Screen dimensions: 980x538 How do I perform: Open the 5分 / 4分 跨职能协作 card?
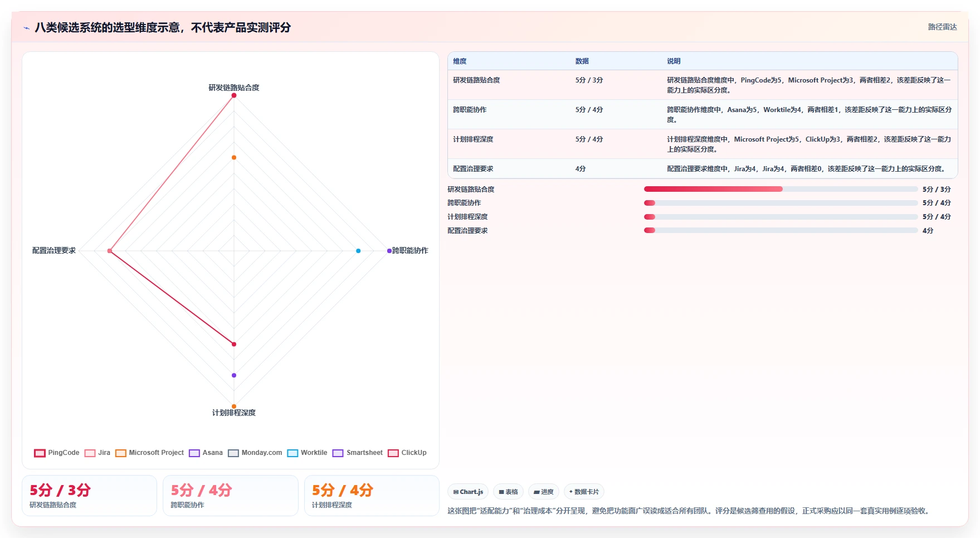[x=231, y=496]
